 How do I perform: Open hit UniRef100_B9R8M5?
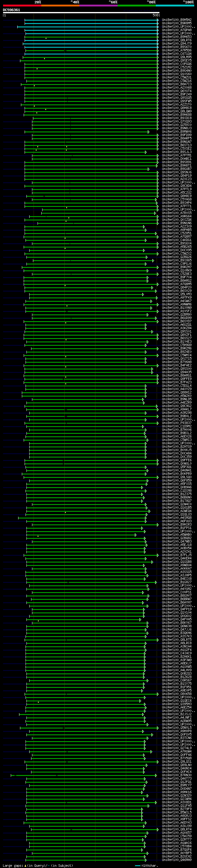point(177,23)
